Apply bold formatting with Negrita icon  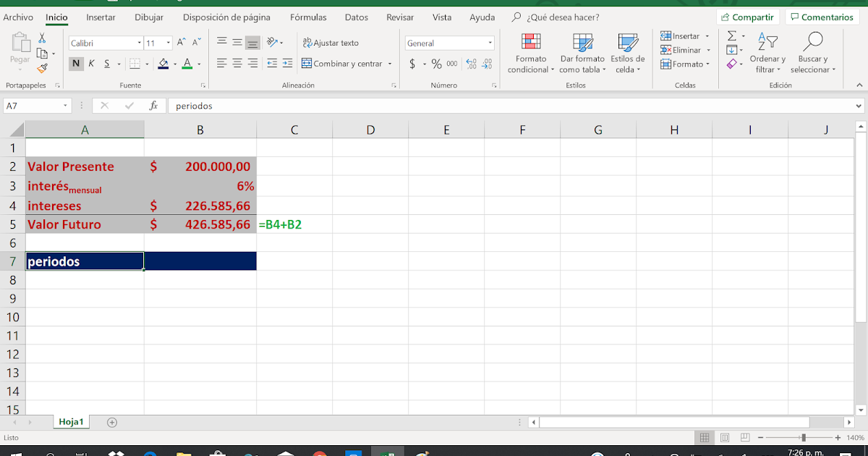click(x=76, y=64)
